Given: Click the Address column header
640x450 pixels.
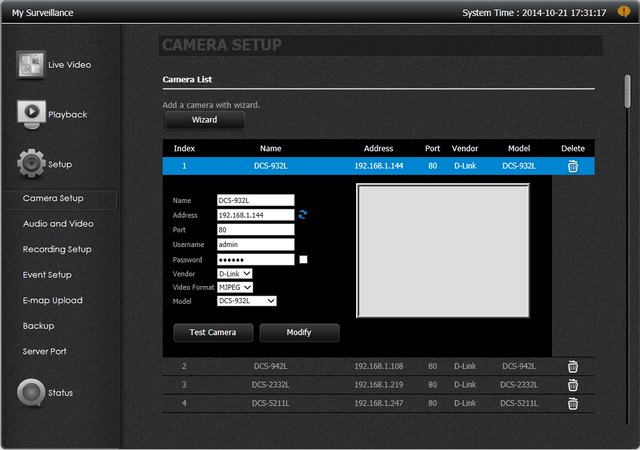Looking at the screenshot, I should click(x=378, y=149).
